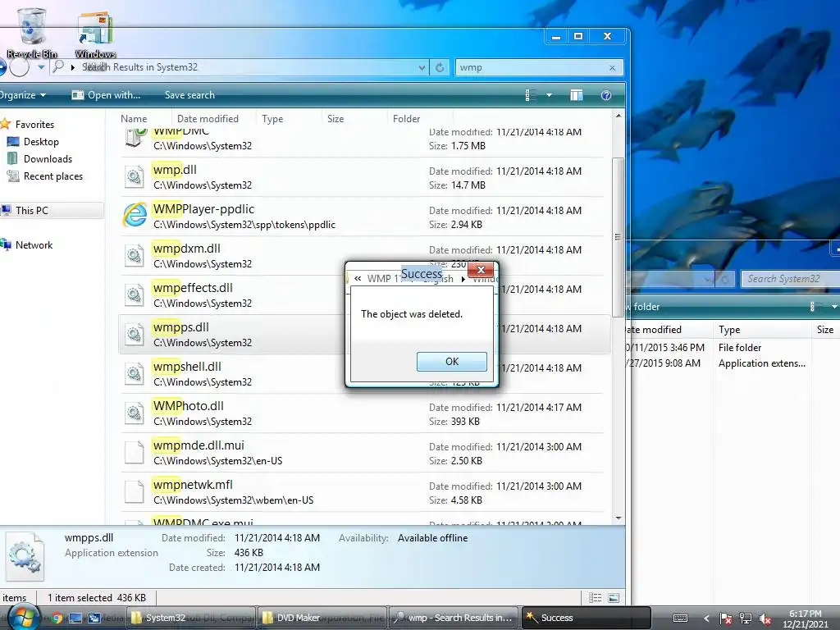Open Explorer help question mark icon
Screen dimensions: 840x630
tap(606, 95)
